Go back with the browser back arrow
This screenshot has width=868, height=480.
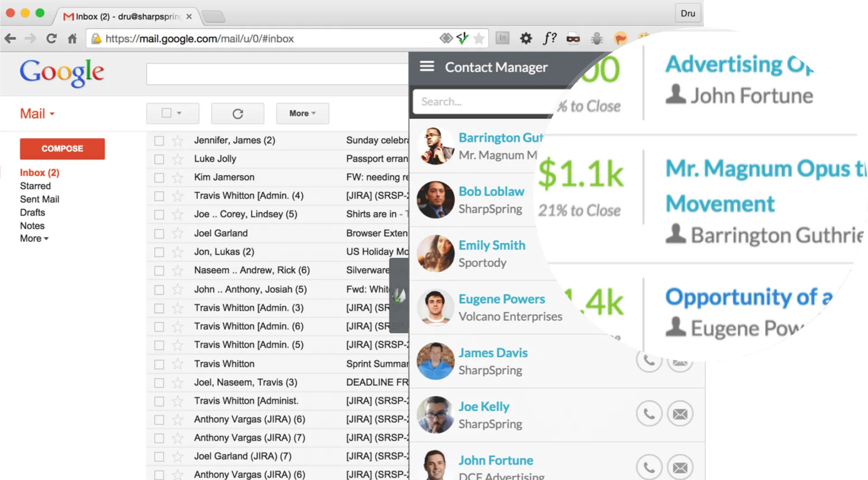[x=10, y=39]
